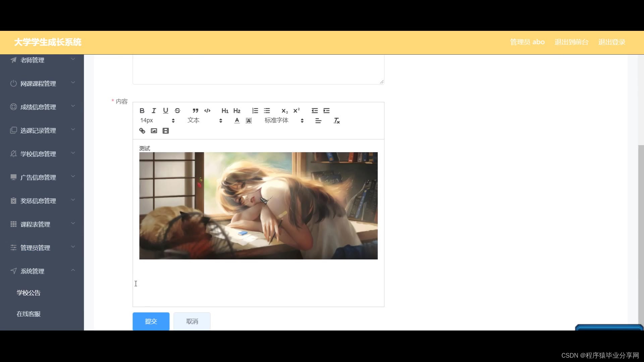This screenshot has width=644, height=362.
Task: Toggle superscript formatting
Action: (297, 111)
